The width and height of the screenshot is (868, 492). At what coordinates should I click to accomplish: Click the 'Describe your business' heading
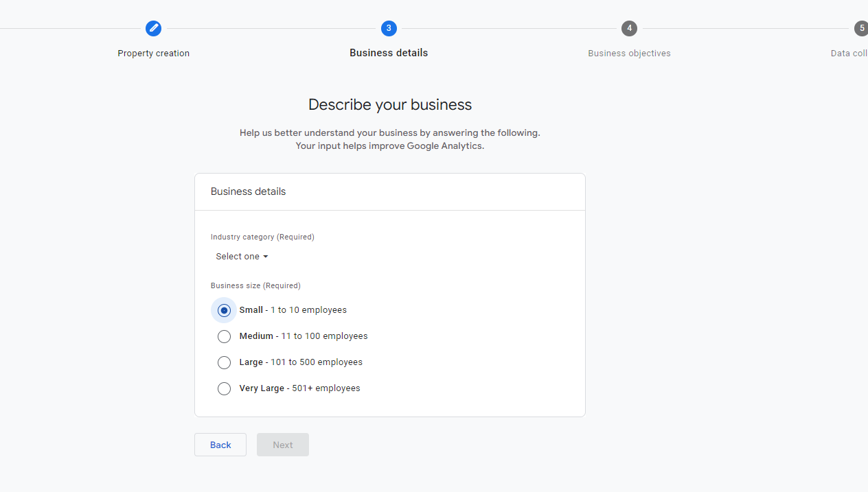click(x=390, y=105)
